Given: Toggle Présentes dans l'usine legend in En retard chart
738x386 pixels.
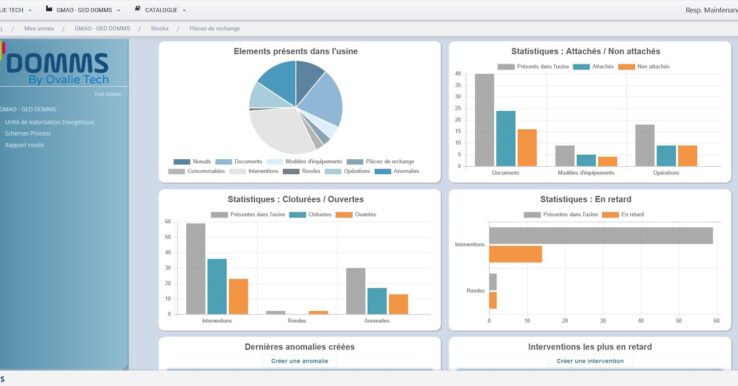Looking at the screenshot, I should (561, 215).
